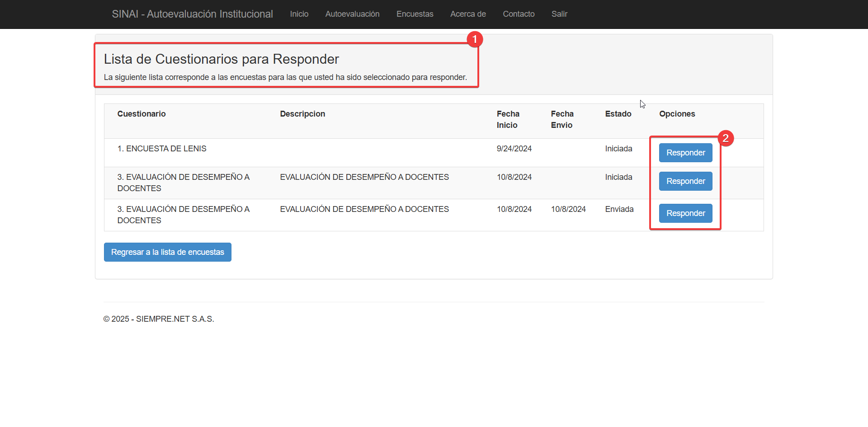Click Iniciada status in ENCUESTA DE LENIS row
This screenshot has width=868, height=427.
618,149
